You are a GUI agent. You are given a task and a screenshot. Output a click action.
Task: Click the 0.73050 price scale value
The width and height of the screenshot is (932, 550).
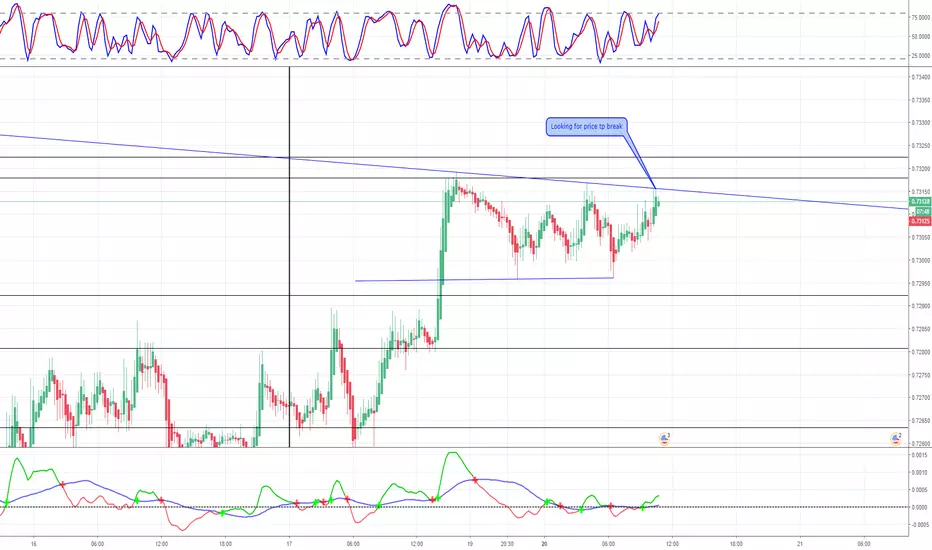921,238
